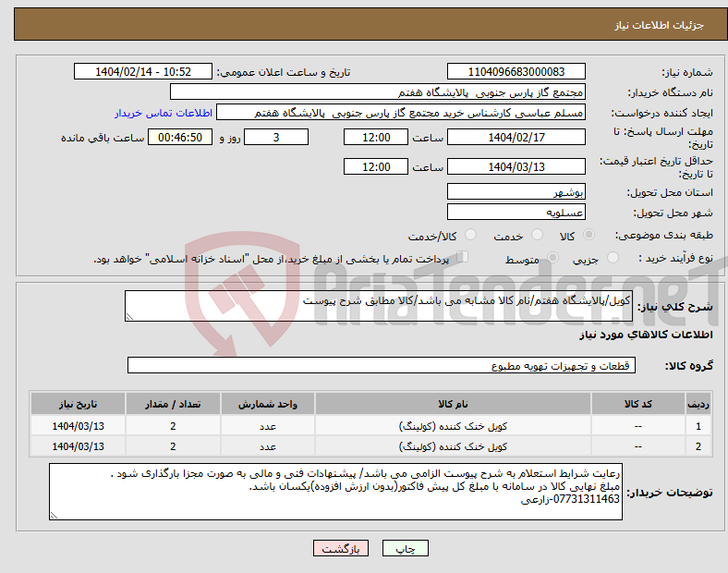Click the delivery city field عسلویه

click(516, 213)
